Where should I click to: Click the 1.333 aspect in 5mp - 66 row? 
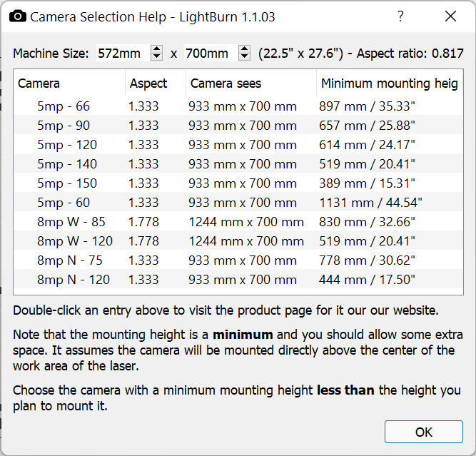point(143,106)
